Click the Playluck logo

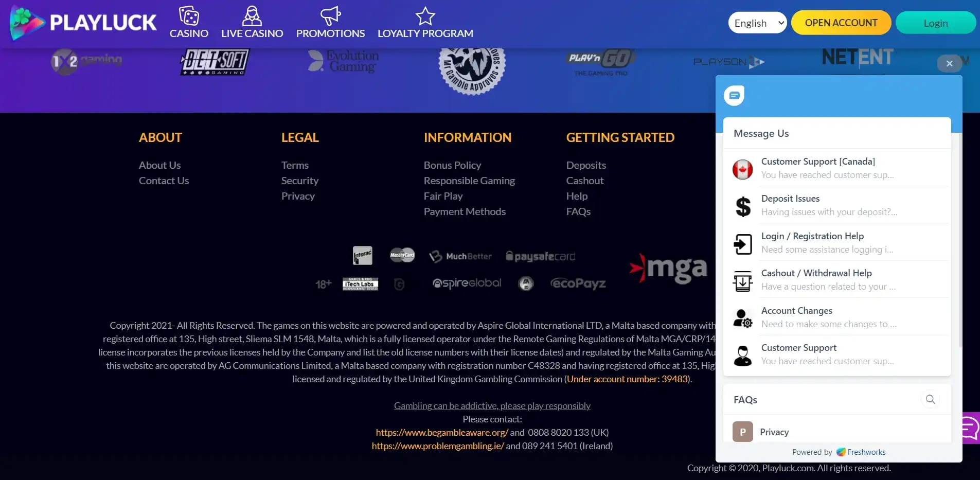pos(83,23)
